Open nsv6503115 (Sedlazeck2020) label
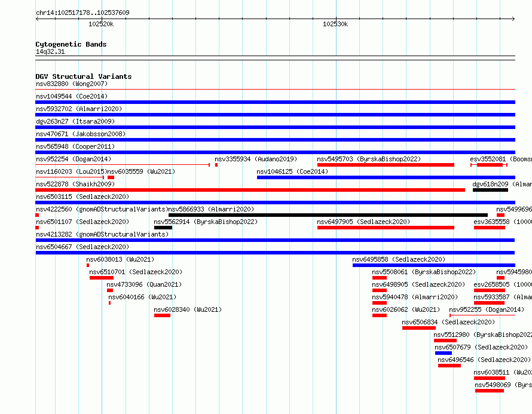Viewport: 532px width, 414px height. click(82, 197)
